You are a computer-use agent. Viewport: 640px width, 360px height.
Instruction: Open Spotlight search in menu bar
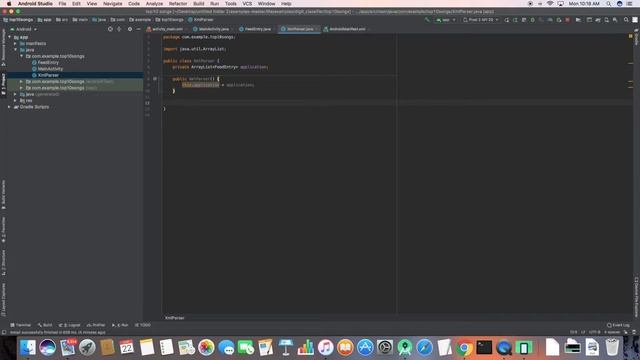point(609,4)
